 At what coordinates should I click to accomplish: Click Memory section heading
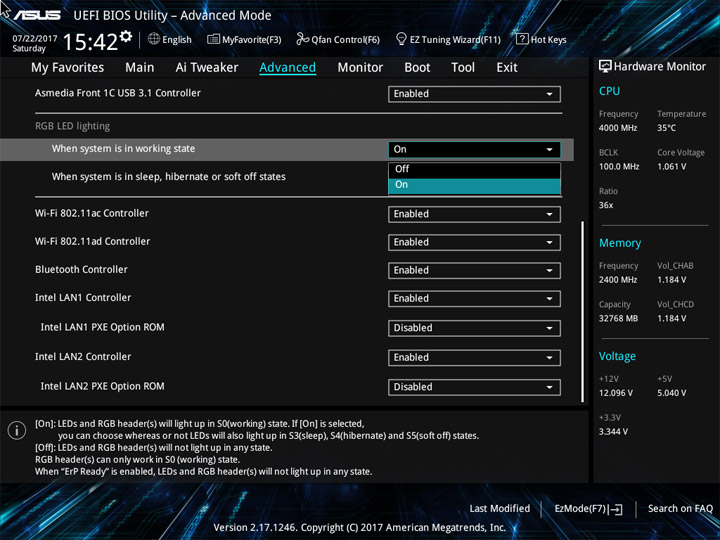(x=620, y=243)
